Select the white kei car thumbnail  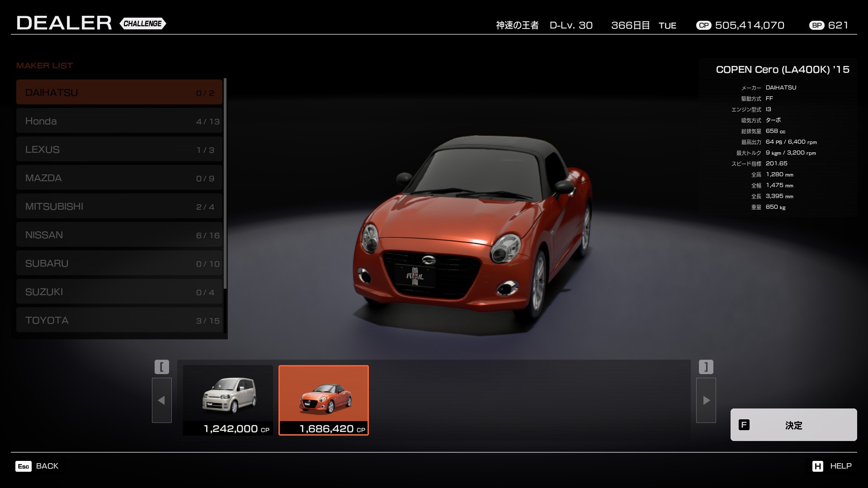coord(228,399)
